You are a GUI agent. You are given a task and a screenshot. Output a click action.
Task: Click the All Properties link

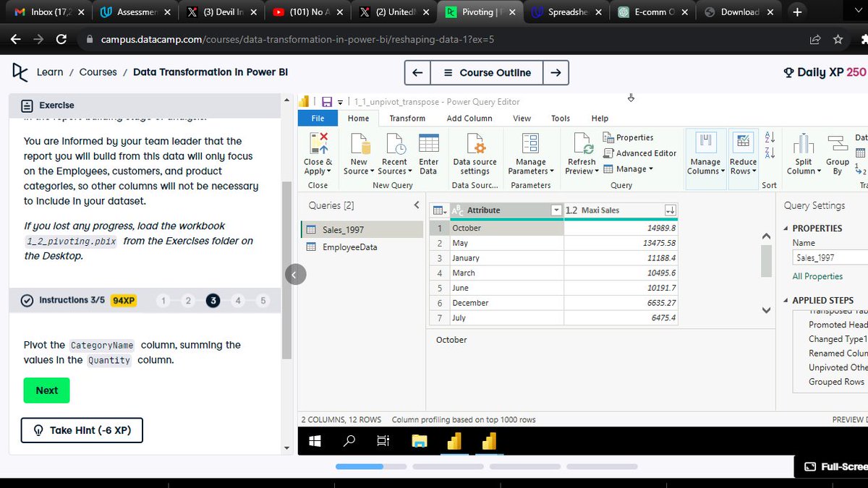pyautogui.click(x=817, y=276)
